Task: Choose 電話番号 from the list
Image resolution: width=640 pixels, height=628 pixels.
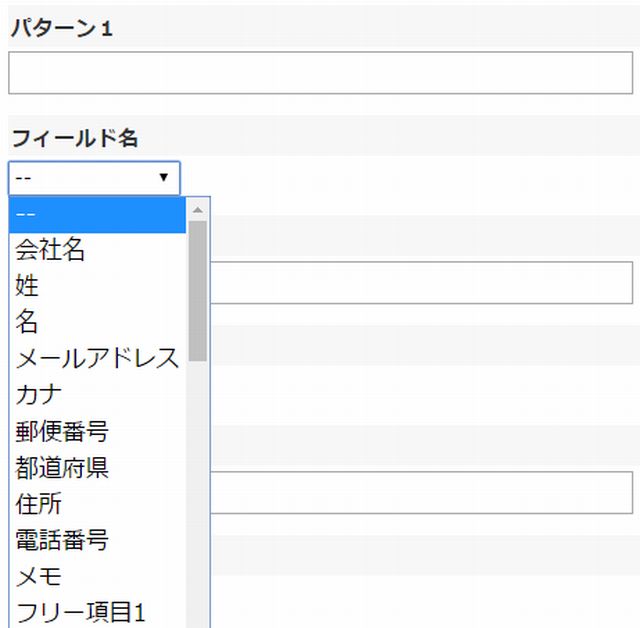Action: point(98,539)
